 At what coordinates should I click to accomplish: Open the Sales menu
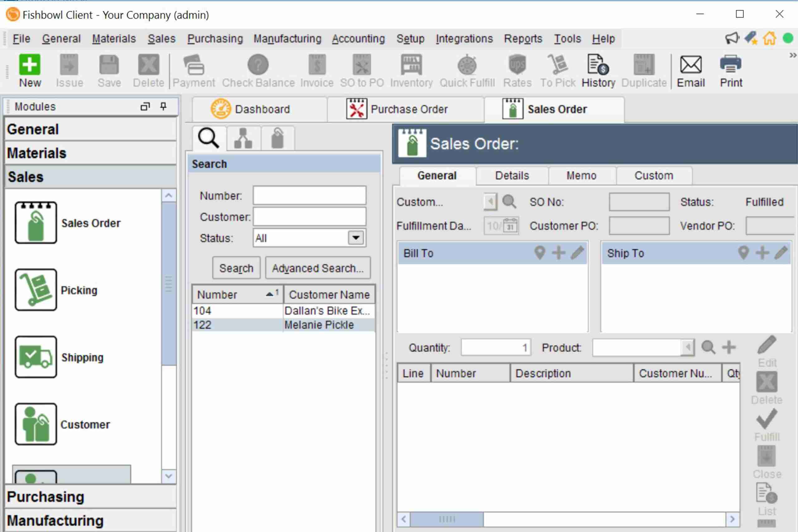point(161,38)
